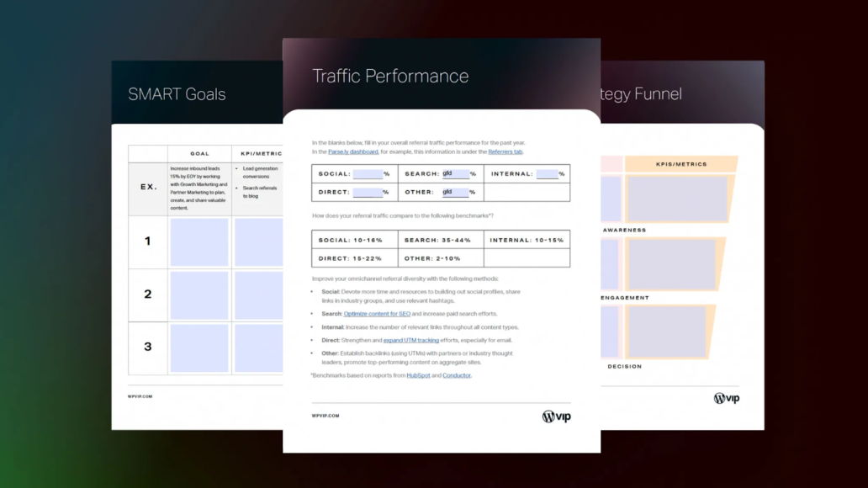
Task: Select the Goal field in SMART Goals row 3
Action: 199,347
